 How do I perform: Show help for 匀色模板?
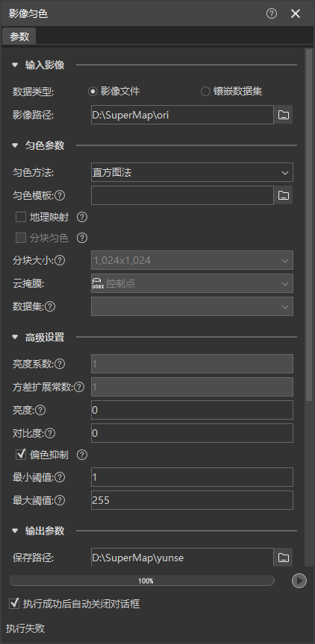click(60, 196)
